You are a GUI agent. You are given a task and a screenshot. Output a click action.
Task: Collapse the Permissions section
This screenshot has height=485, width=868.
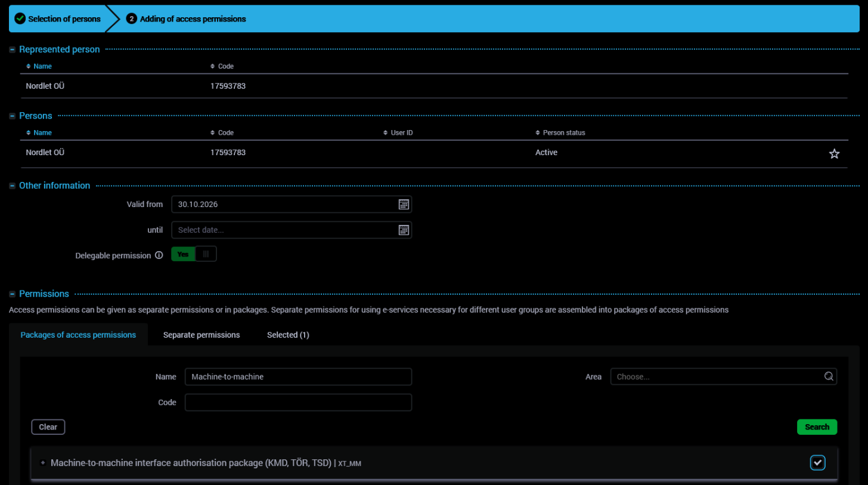12,294
